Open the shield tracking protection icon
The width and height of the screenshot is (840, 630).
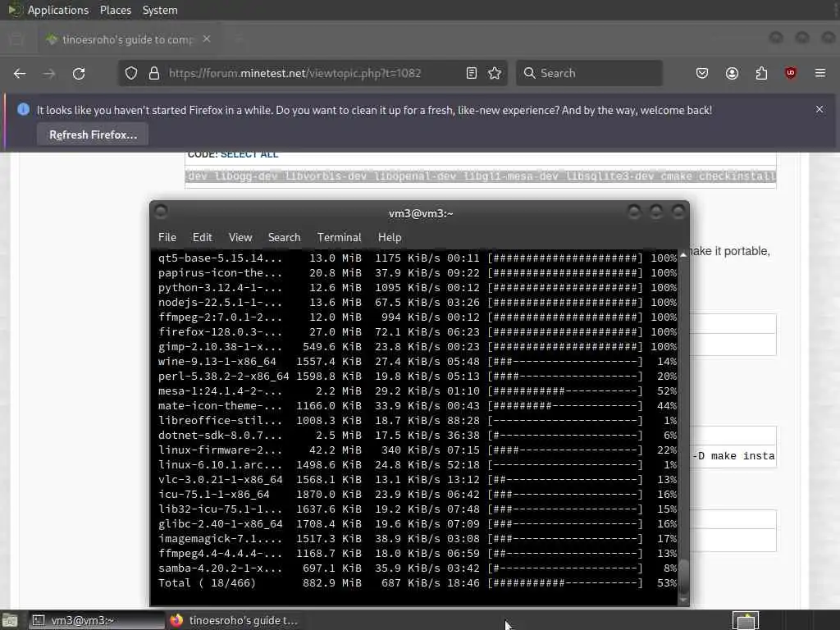(131, 73)
